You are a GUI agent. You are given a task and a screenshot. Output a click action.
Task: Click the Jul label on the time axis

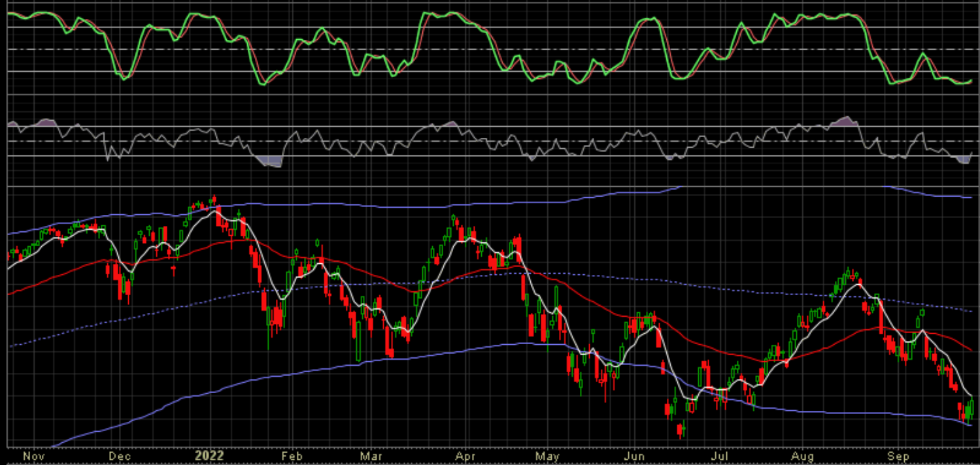(720, 456)
